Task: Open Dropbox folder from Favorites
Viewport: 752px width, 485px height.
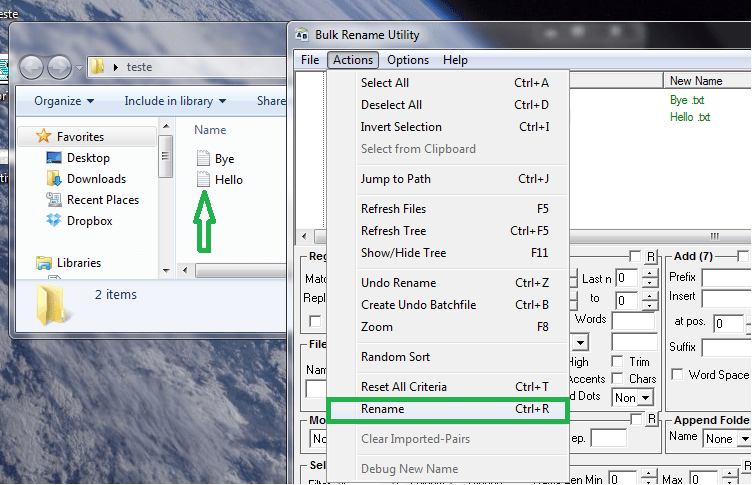Action: tap(89, 221)
